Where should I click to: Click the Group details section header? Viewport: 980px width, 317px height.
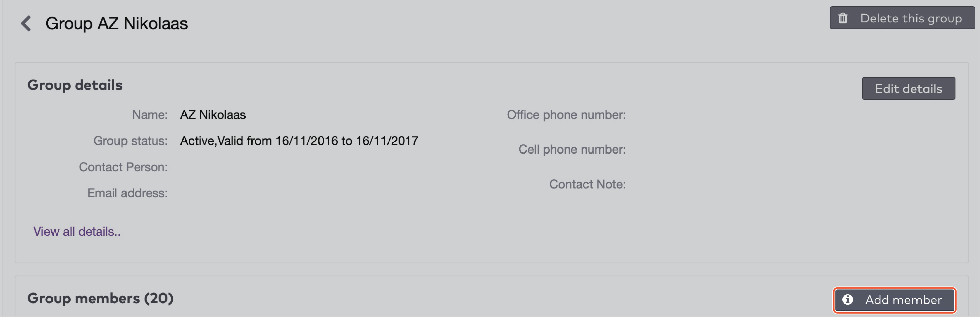click(x=75, y=85)
